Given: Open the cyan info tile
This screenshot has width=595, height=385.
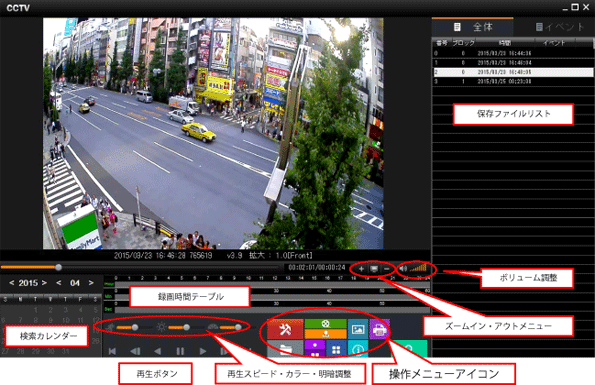Looking at the screenshot, I should point(358,349).
